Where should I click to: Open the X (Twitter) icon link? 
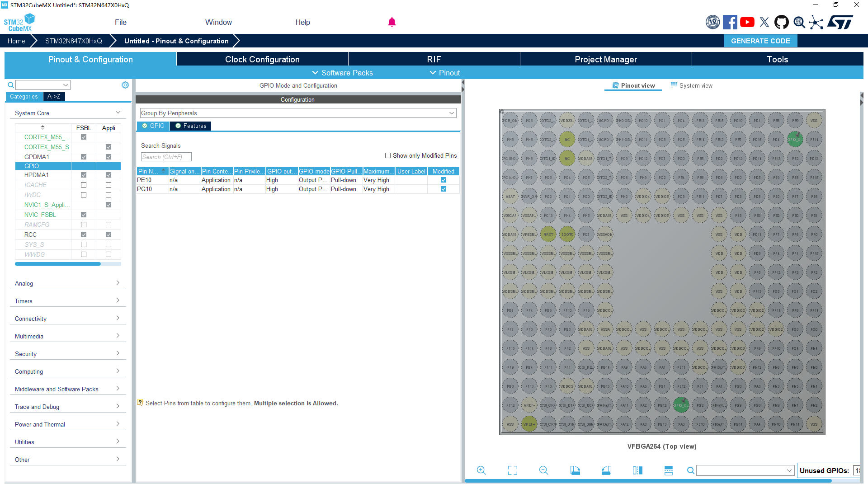pyautogui.click(x=764, y=22)
